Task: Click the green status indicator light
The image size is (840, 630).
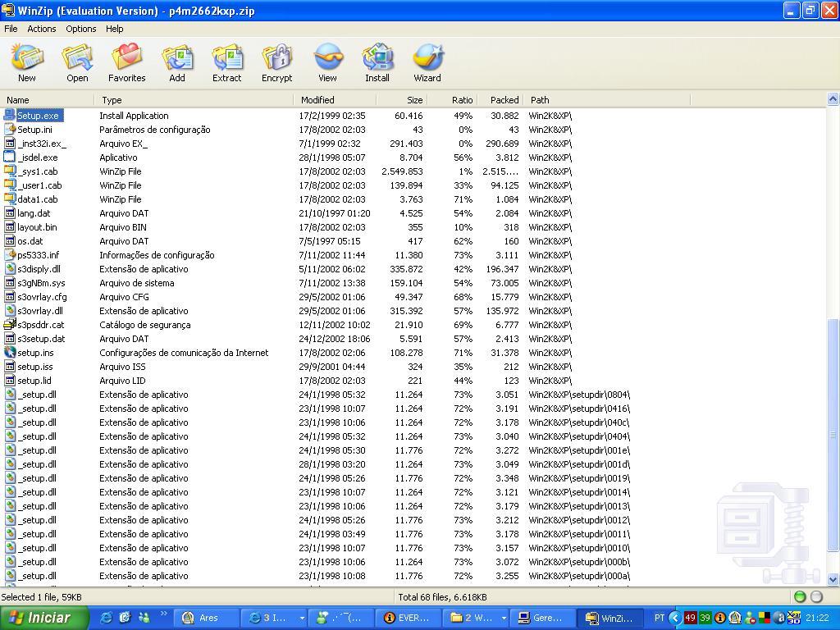Action: [x=800, y=597]
